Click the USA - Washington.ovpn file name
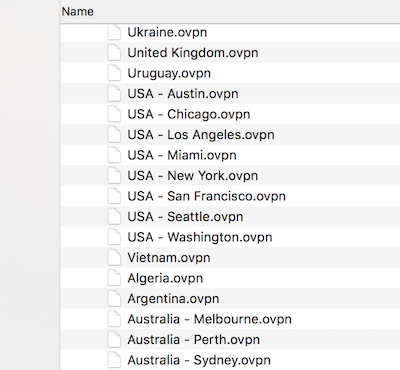Screen dimensions: 400x370 tap(200, 237)
